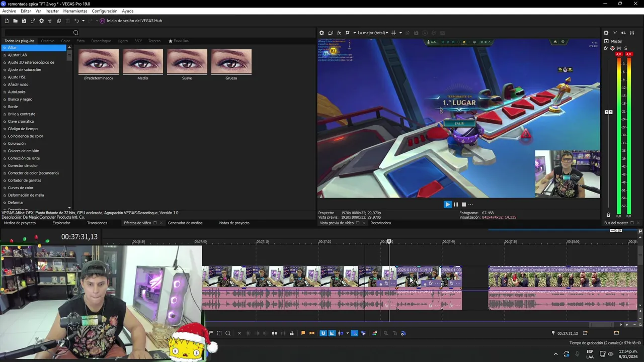This screenshot has height=362, width=644.
Task: Open the La mejor (total) quality dropdown
Action: (x=372, y=33)
